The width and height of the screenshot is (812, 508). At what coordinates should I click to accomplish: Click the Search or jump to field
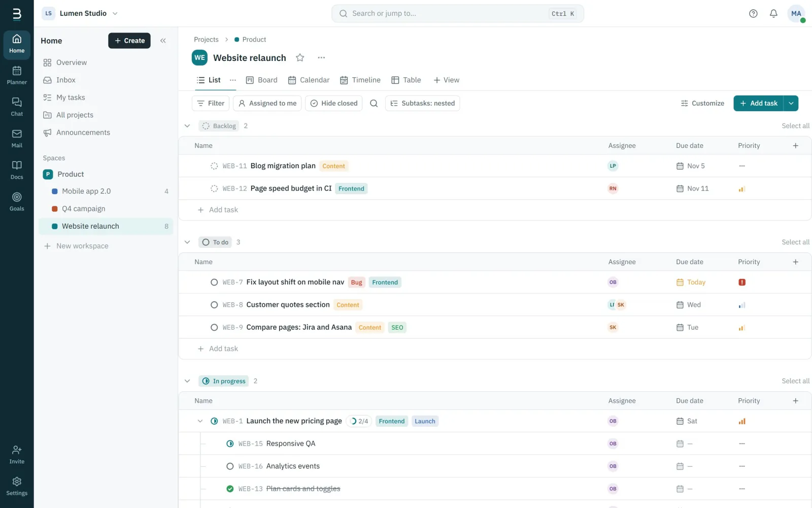pyautogui.click(x=458, y=14)
